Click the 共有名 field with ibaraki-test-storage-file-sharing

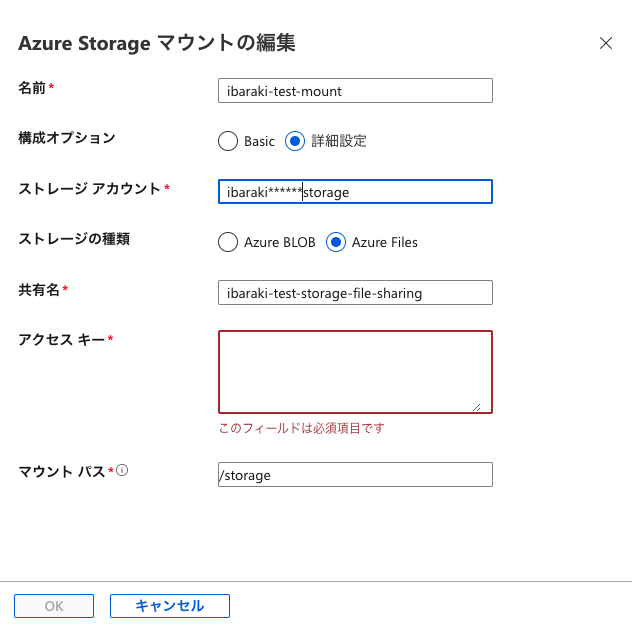coord(355,293)
